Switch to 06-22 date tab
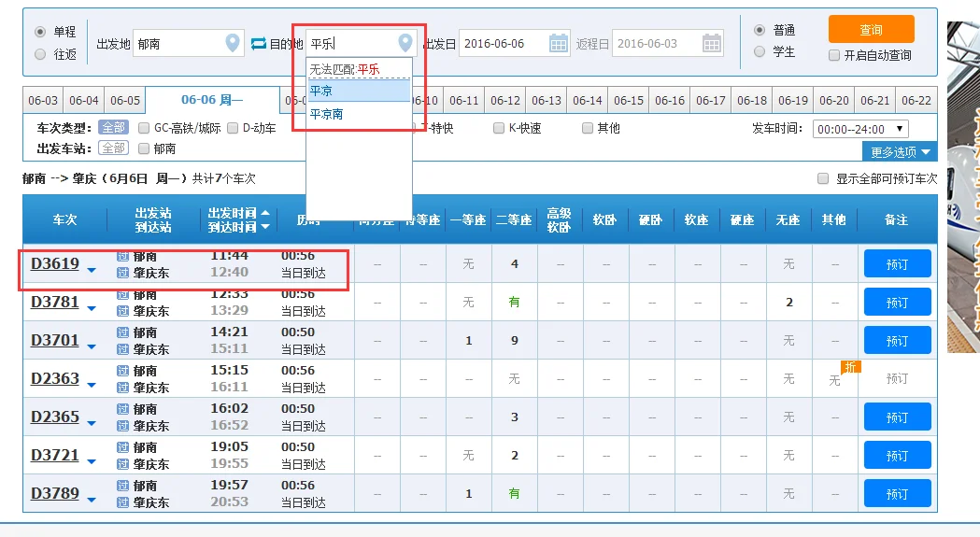The width and height of the screenshot is (980, 537). point(916,100)
